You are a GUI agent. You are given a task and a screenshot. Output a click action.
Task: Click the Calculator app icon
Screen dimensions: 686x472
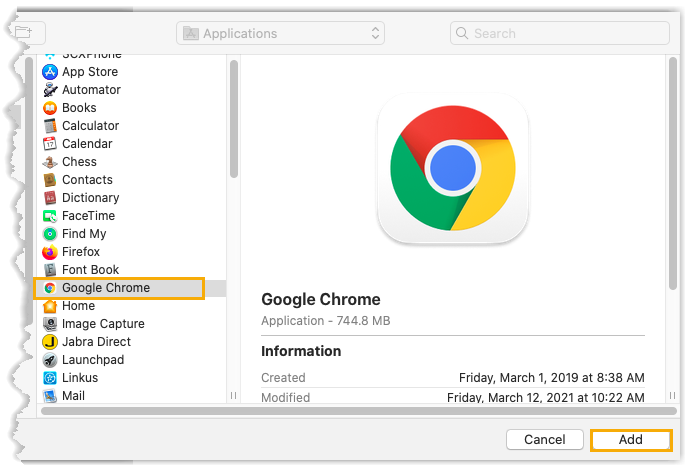[x=50, y=126]
